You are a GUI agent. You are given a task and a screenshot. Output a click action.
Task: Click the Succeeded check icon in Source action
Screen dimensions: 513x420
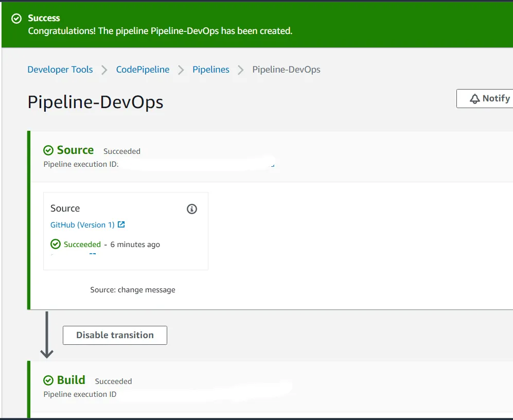[x=56, y=244]
